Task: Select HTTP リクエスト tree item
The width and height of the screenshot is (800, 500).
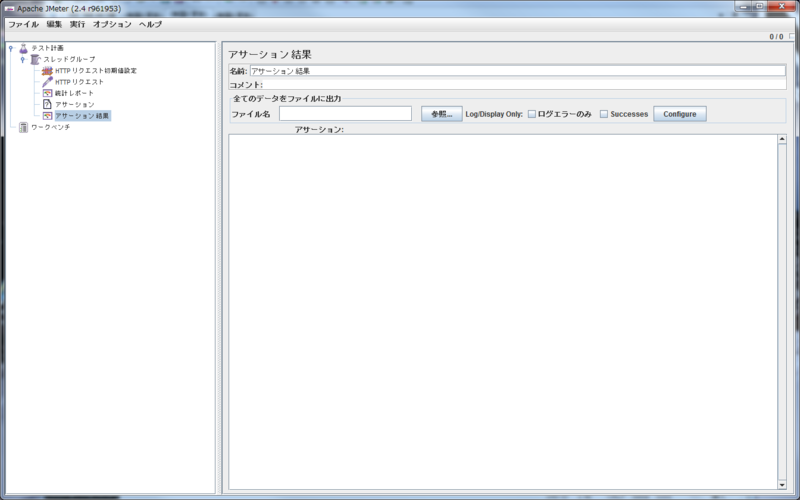Action: (80, 82)
